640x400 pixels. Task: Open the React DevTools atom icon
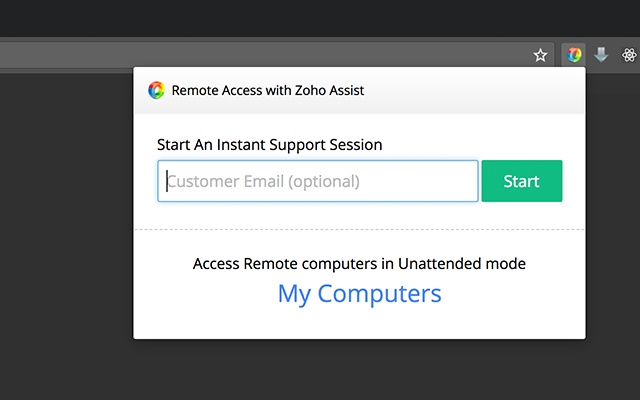point(628,55)
